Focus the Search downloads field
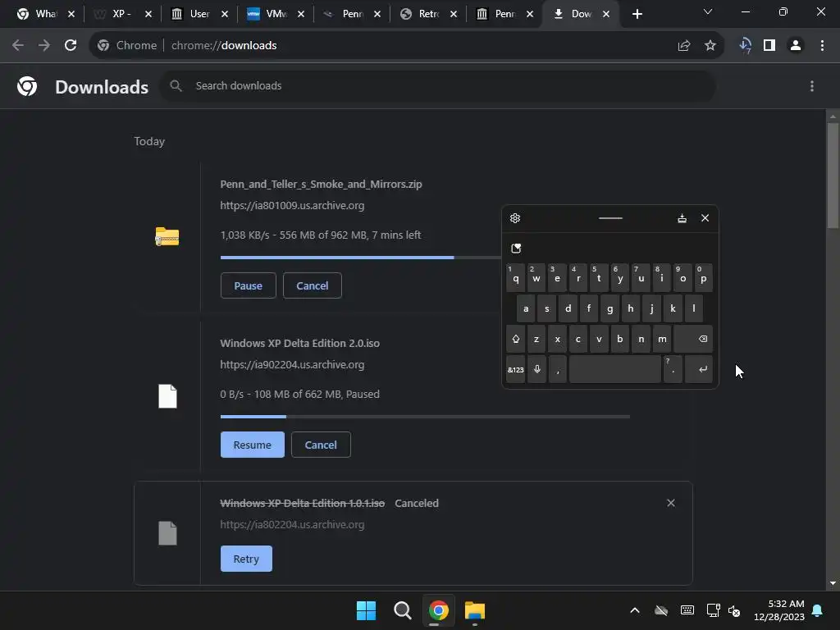The width and height of the screenshot is (840, 630). click(x=438, y=85)
